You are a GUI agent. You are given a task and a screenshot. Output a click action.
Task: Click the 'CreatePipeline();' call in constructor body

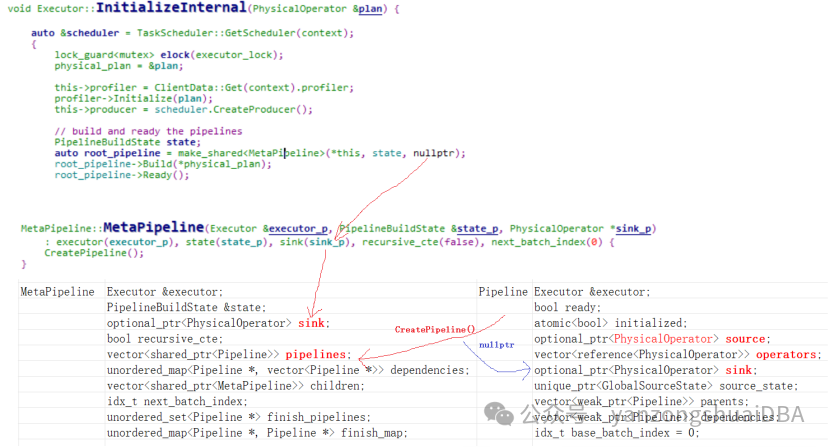point(94,253)
